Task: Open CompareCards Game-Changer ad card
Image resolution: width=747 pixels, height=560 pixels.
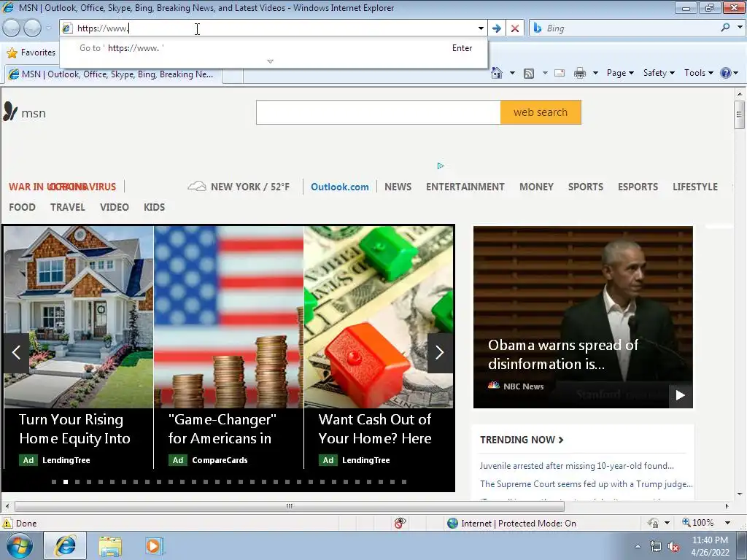Action: (x=228, y=348)
